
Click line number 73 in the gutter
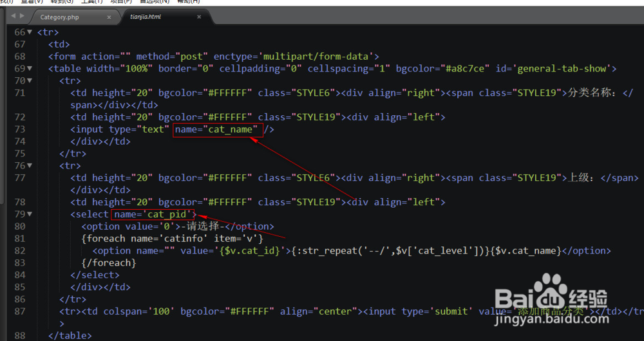click(x=20, y=129)
